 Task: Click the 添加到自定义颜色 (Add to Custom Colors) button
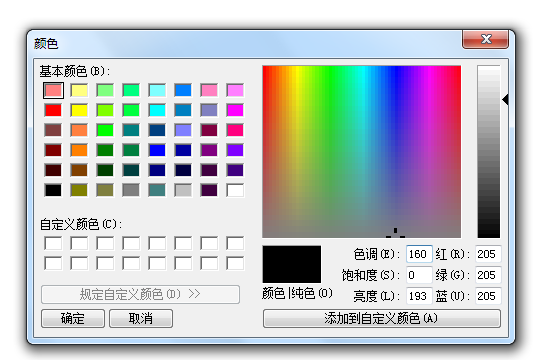tap(382, 318)
